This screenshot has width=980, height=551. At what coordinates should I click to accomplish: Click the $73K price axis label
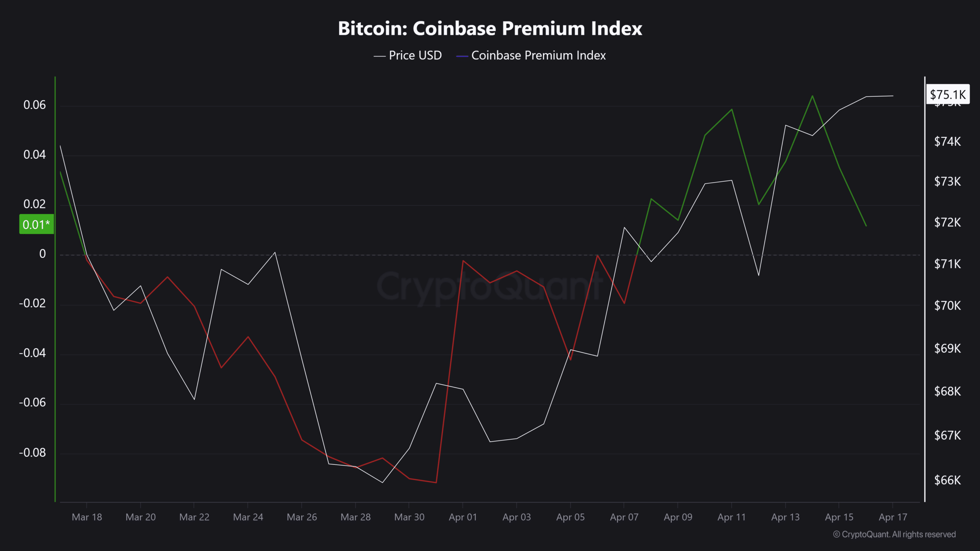point(947,181)
